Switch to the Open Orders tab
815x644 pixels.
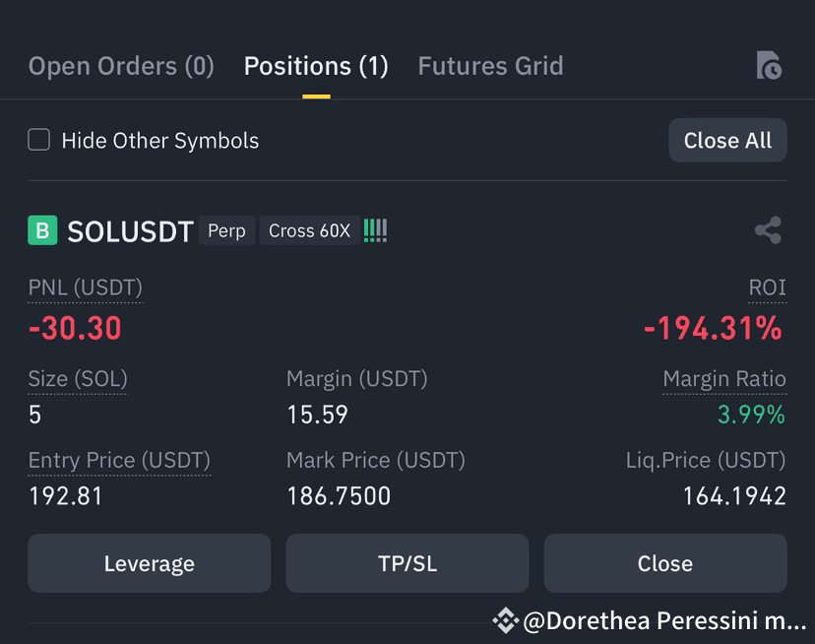click(120, 65)
